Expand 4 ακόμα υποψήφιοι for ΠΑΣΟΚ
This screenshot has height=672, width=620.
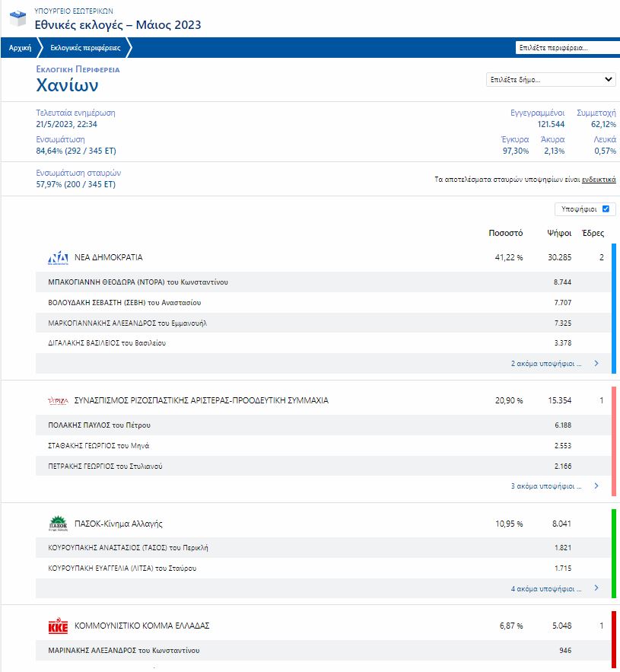[545, 588]
